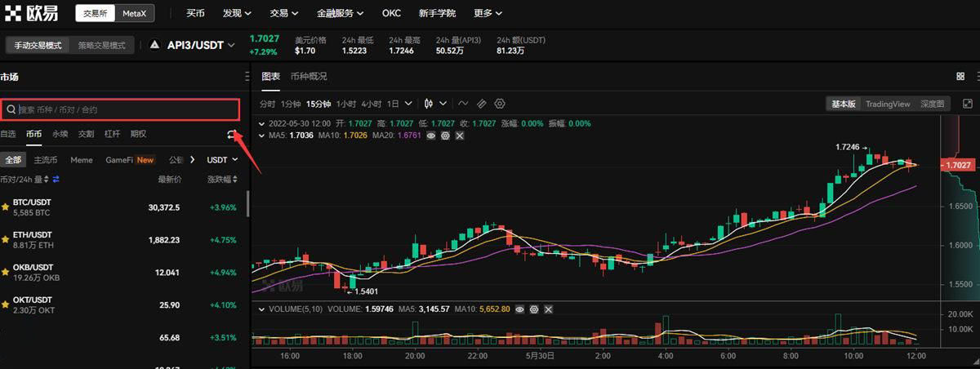This screenshot has height=369, width=980.
Task: Select the 永续 market tab
Action: point(60,134)
